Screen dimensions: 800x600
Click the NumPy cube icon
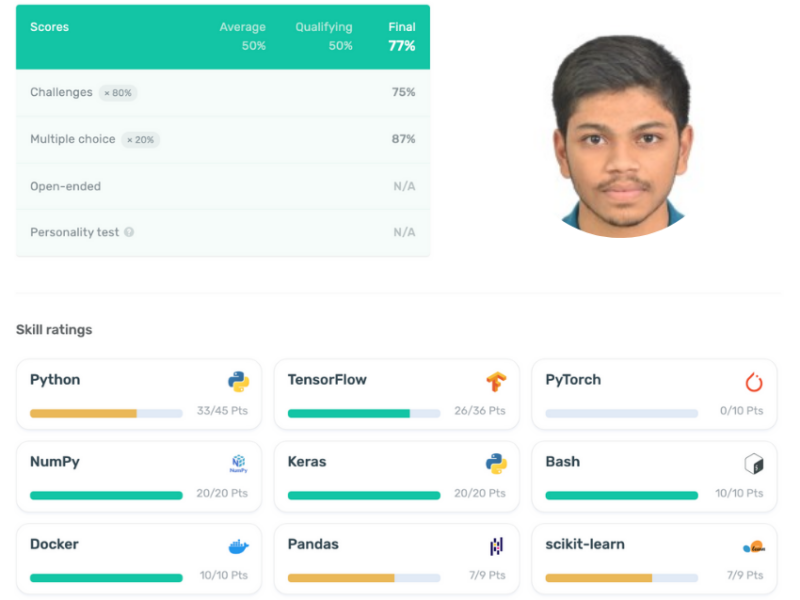(238, 464)
